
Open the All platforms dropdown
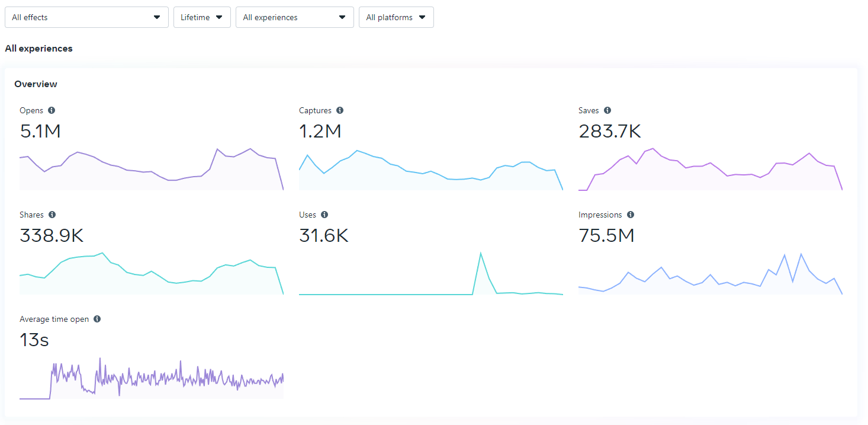point(396,17)
